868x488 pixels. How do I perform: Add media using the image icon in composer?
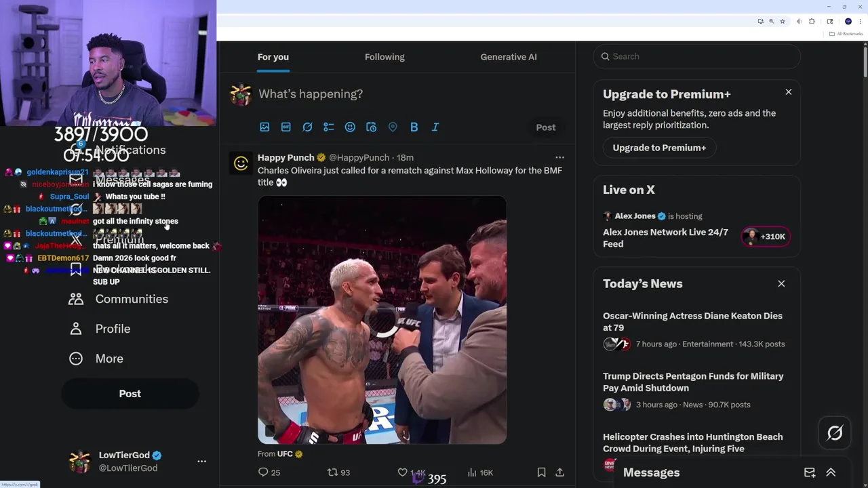pos(264,127)
